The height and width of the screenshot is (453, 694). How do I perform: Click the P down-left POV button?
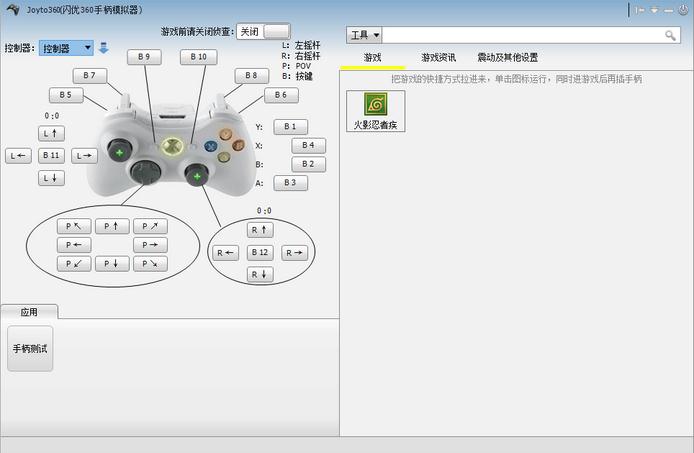pos(74,263)
